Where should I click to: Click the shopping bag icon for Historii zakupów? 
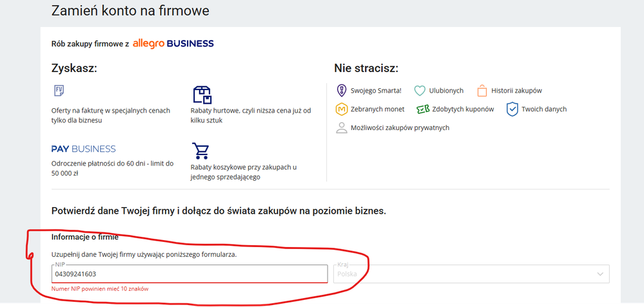point(482,91)
